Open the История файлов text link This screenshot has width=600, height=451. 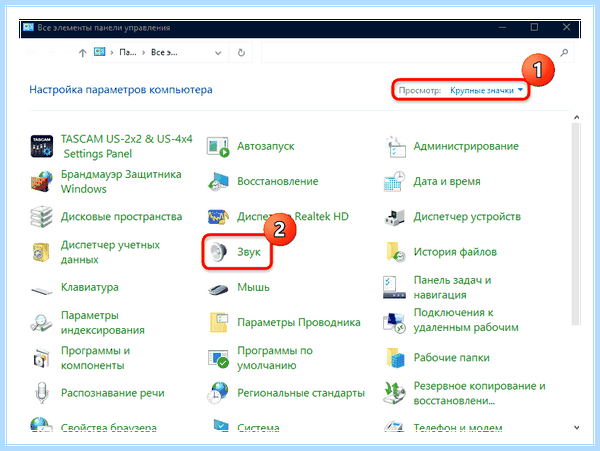pos(455,252)
